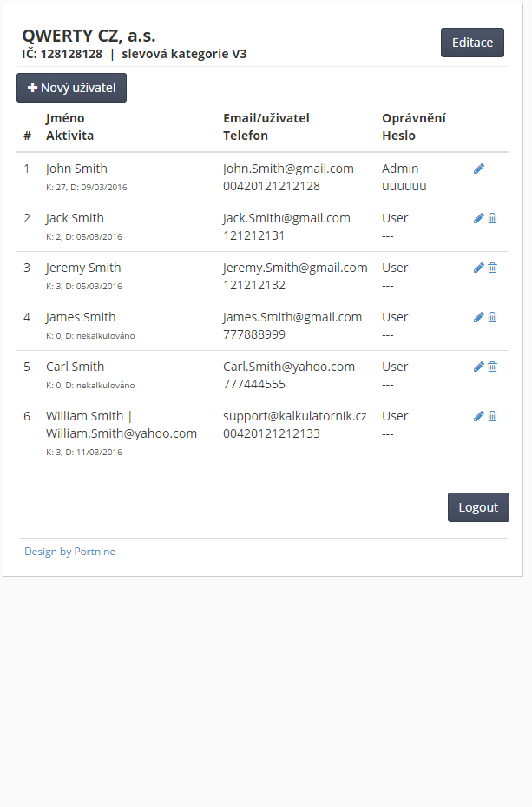Delete Jack Smith using trash icon
The width and height of the screenshot is (532, 807).
point(492,218)
